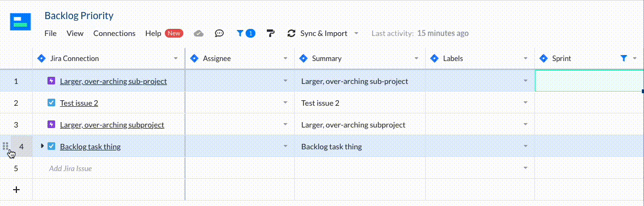
Task: Select row number 3
Action: [x=16, y=125]
